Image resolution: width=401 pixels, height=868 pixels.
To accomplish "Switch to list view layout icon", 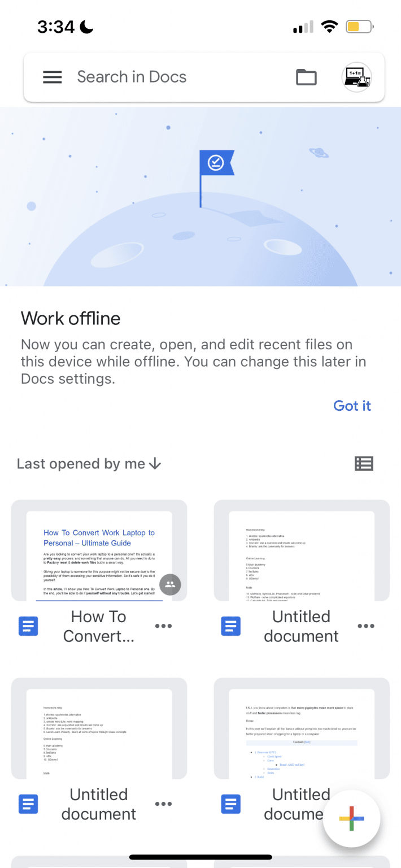I will pyautogui.click(x=364, y=464).
